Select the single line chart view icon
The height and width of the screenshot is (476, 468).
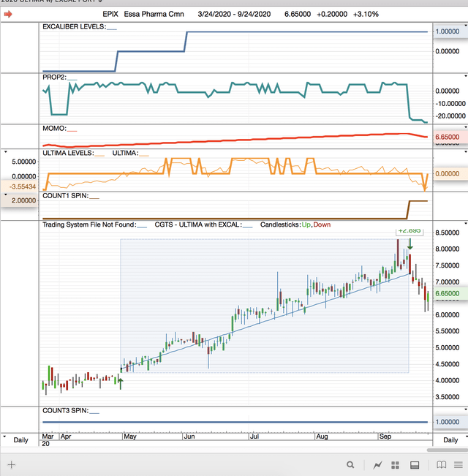click(x=378, y=465)
